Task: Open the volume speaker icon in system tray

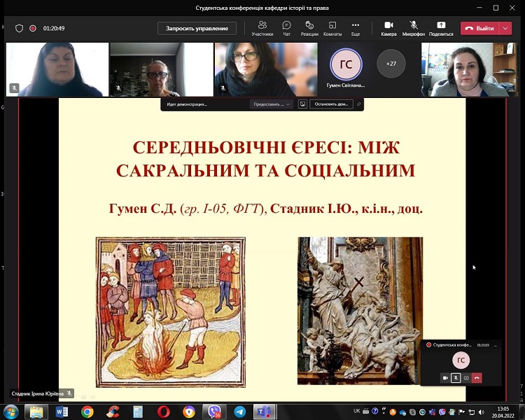Action: point(481,412)
